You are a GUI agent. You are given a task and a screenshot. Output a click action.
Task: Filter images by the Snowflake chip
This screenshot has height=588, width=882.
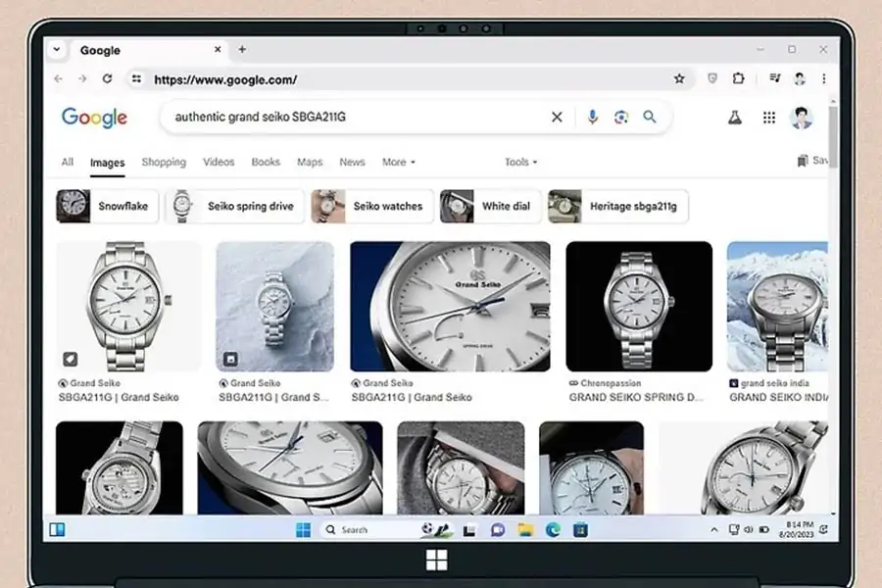[107, 207]
